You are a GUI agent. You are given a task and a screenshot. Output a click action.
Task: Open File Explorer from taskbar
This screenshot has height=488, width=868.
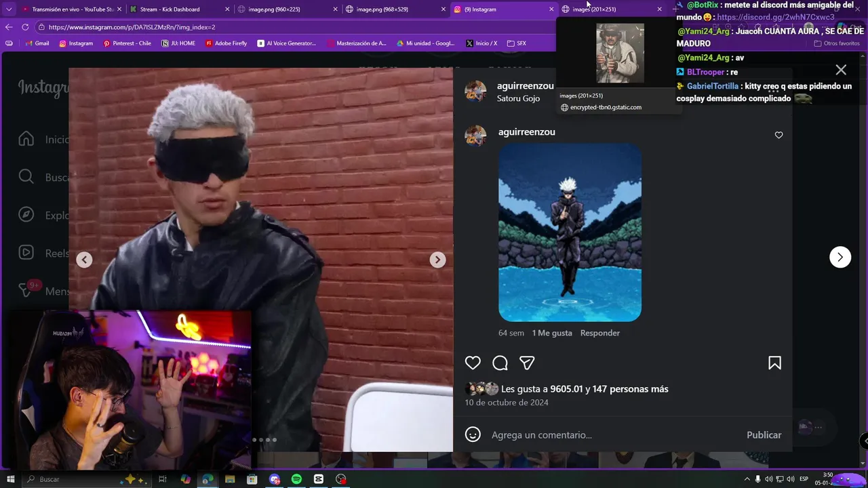tap(230, 479)
